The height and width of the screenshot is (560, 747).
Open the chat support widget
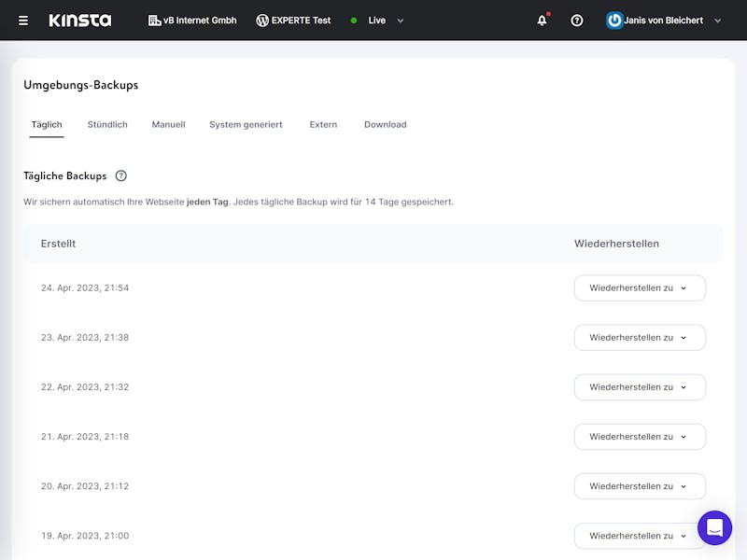(x=714, y=528)
